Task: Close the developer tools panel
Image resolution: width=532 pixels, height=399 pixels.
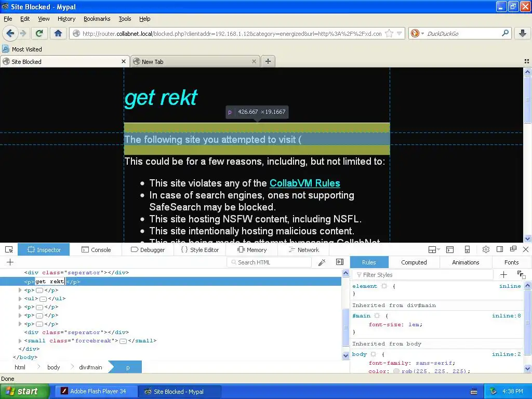Action: pos(526,249)
